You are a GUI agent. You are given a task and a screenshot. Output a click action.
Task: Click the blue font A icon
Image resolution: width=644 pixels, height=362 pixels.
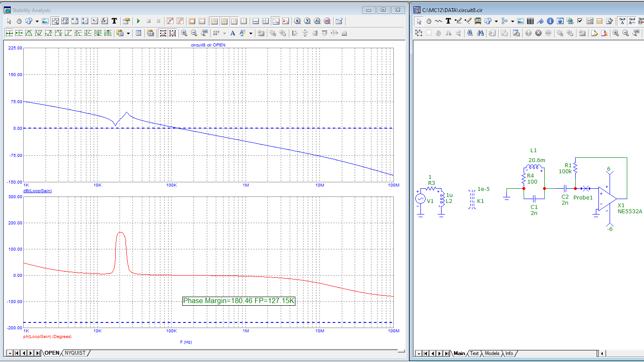pyautogui.click(x=233, y=33)
